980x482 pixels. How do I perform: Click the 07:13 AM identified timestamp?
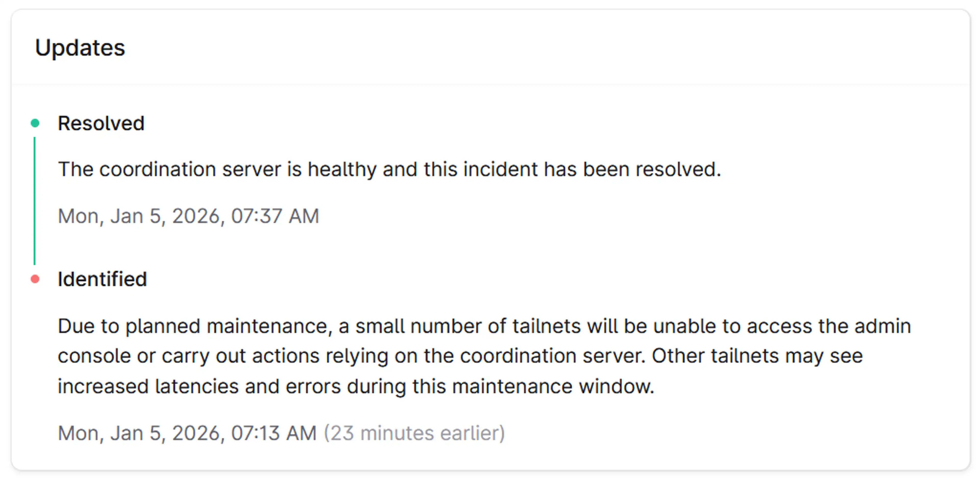[x=187, y=433]
